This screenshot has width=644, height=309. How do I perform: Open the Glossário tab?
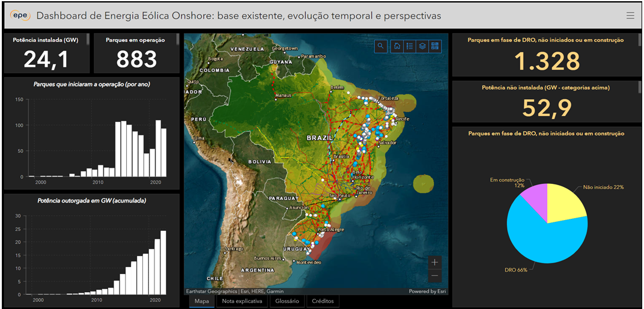(x=287, y=301)
